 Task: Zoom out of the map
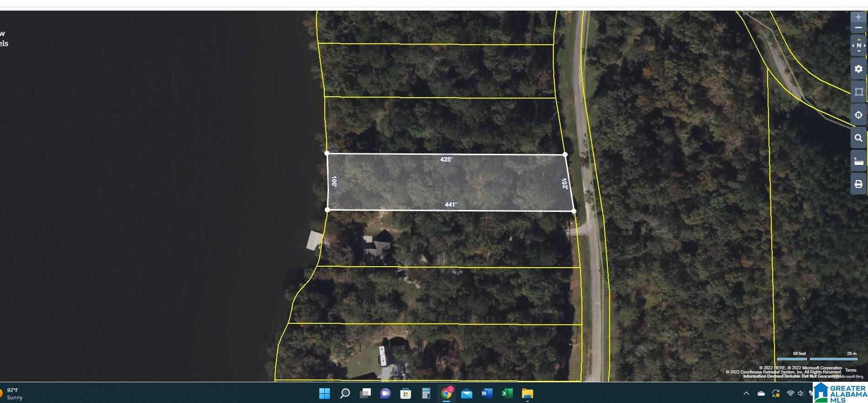pos(858,28)
